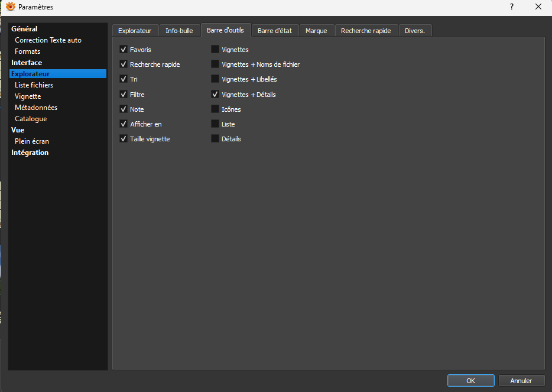Confirm settings with OK button

(x=470, y=380)
